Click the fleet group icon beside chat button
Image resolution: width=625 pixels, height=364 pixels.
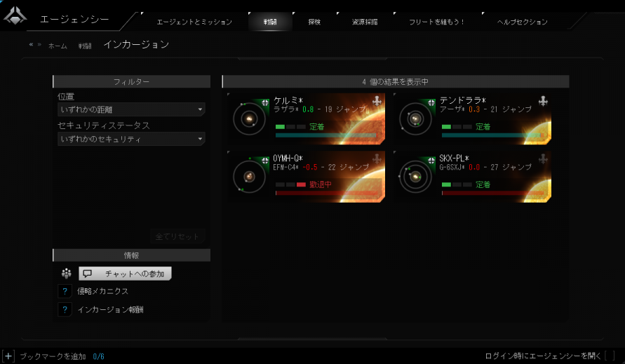pos(66,274)
